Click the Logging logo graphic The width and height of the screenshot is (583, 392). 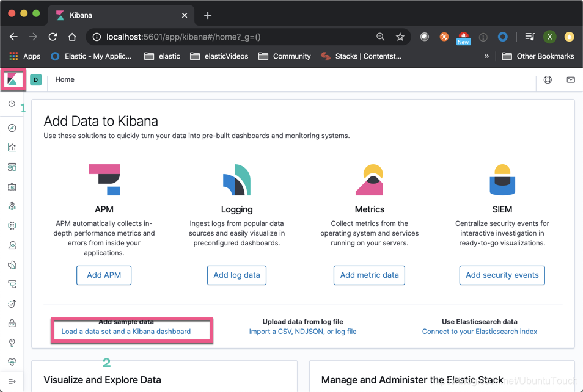tap(237, 180)
